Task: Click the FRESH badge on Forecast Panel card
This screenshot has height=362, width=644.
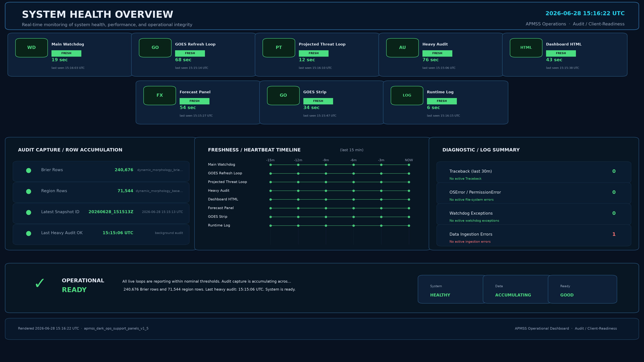Action: point(194,101)
